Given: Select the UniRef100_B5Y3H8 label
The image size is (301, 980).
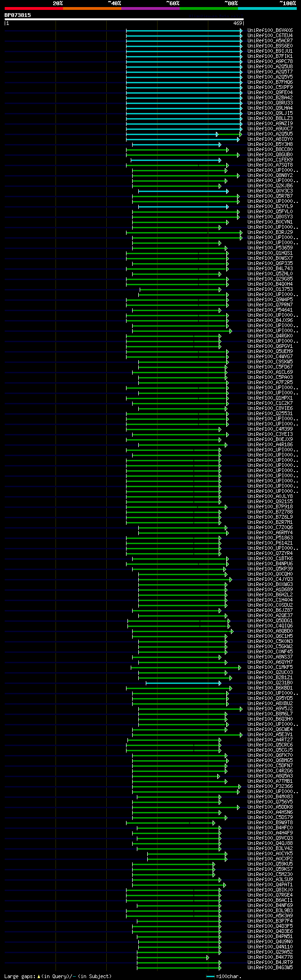Looking at the screenshot, I should (270, 145).
